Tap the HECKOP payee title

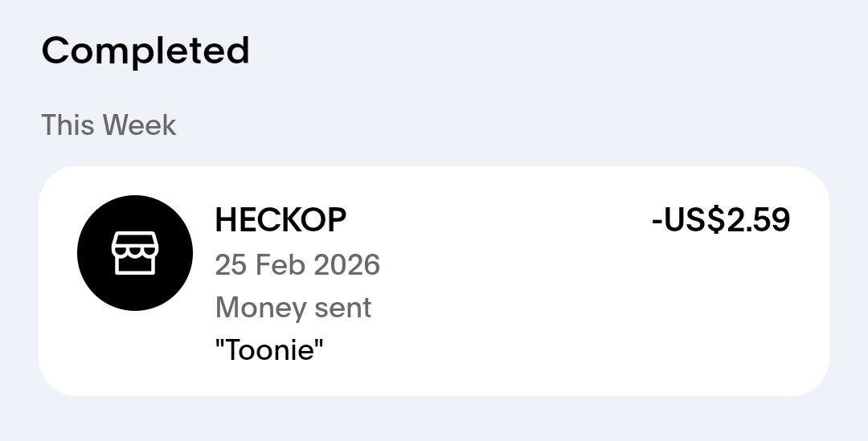point(280,220)
